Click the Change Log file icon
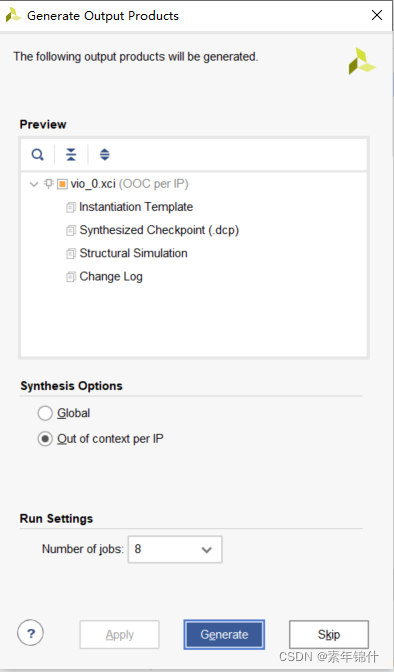394x672 pixels. [71, 277]
